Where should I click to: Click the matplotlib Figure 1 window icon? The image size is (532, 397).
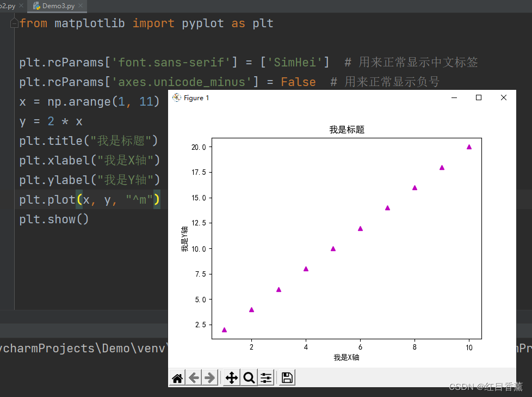(176, 98)
